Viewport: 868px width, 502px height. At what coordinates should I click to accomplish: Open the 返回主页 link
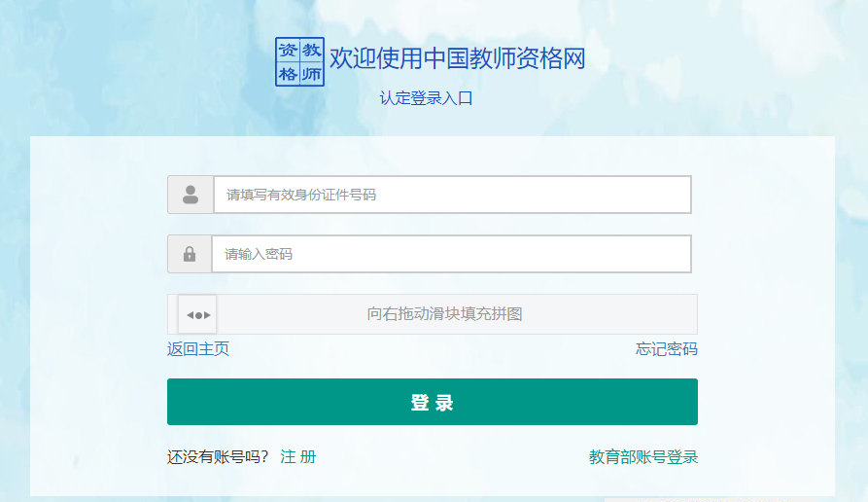(198, 349)
